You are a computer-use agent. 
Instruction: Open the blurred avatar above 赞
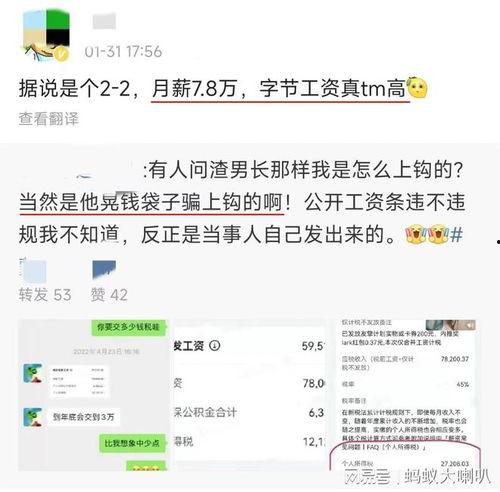(x=104, y=270)
